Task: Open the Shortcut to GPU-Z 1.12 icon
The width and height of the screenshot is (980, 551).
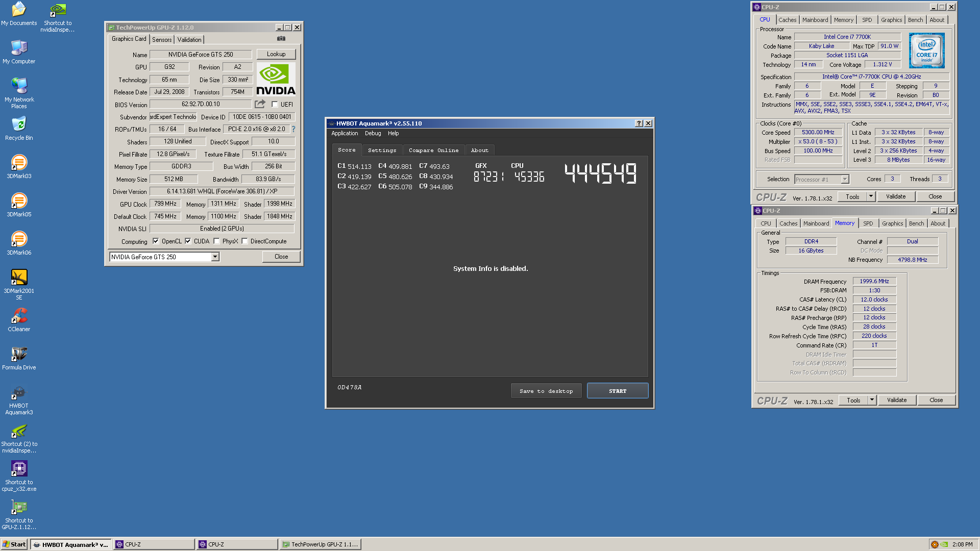Action: [x=19, y=515]
